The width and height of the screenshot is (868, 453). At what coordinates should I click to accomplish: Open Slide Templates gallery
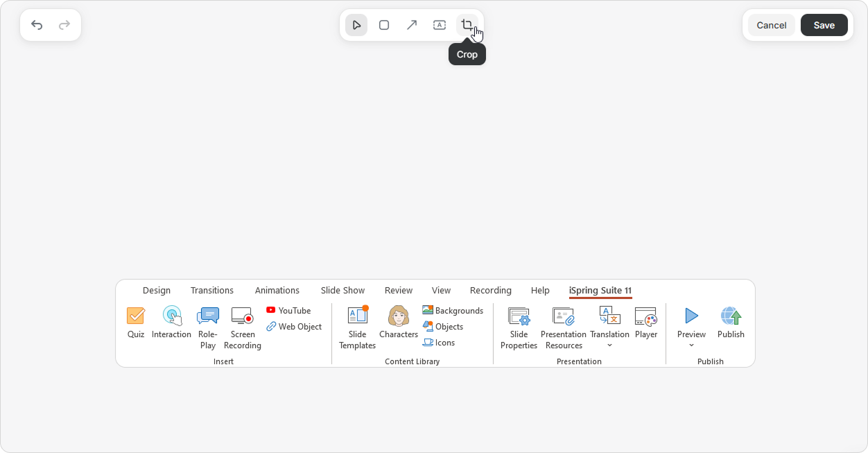tap(357, 328)
